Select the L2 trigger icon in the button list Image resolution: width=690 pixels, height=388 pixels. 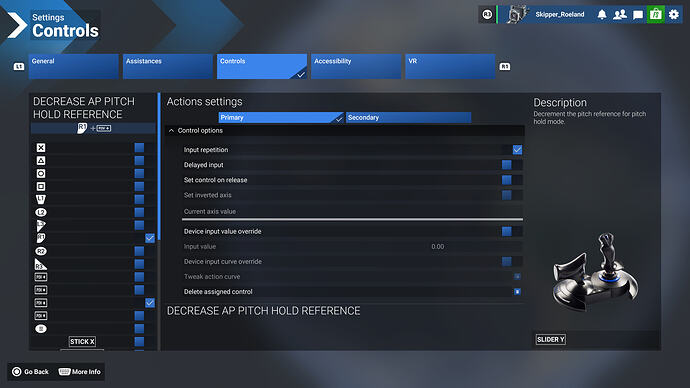[x=41, y=212]
